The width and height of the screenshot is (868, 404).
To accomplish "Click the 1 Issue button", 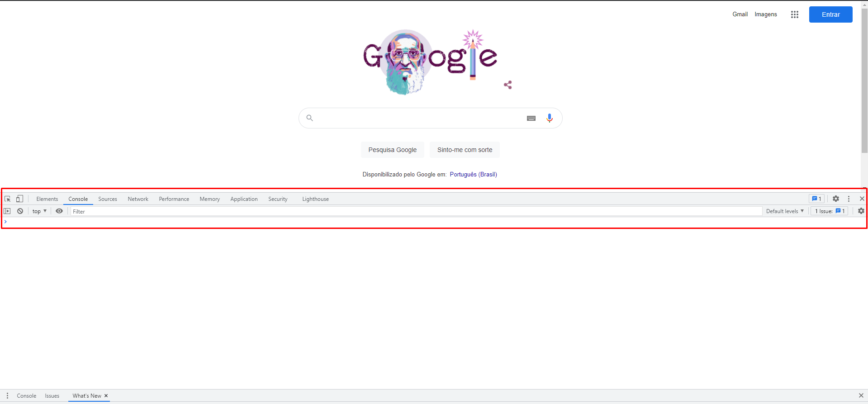I will click(829, 211).
